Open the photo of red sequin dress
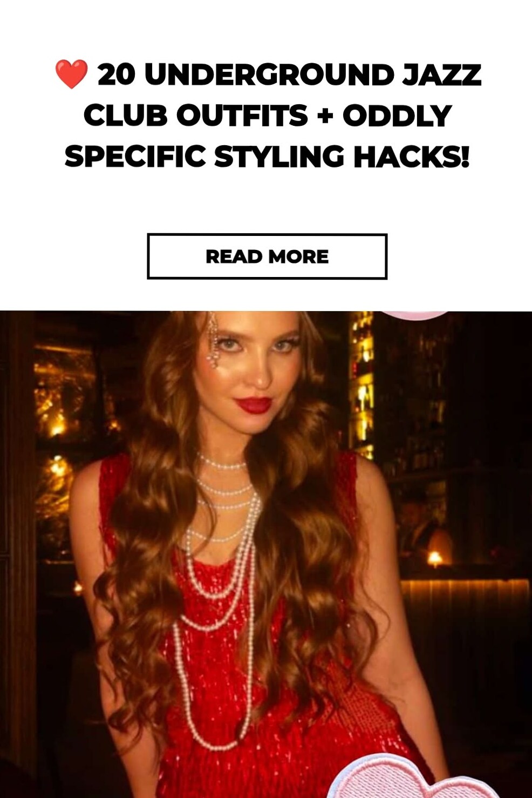 coord(266,554)
